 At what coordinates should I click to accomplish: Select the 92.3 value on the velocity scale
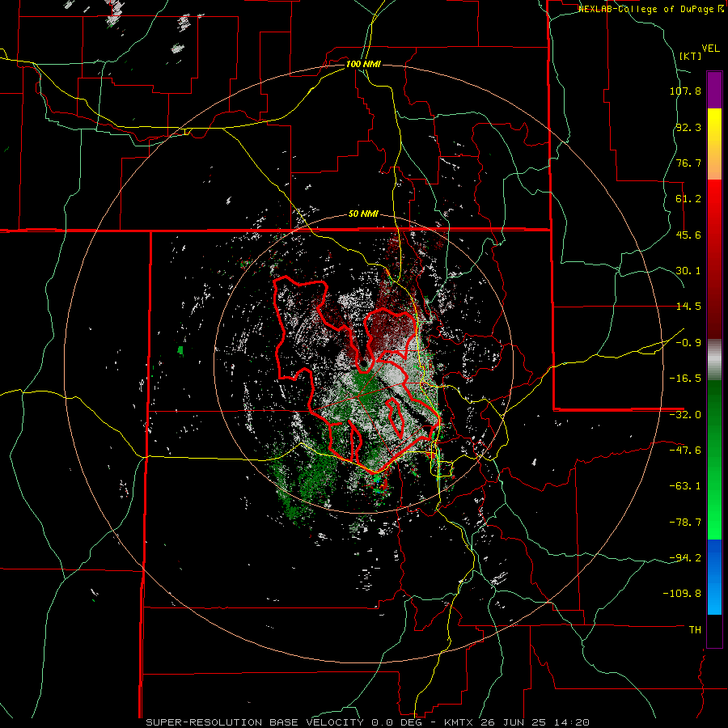688,127
